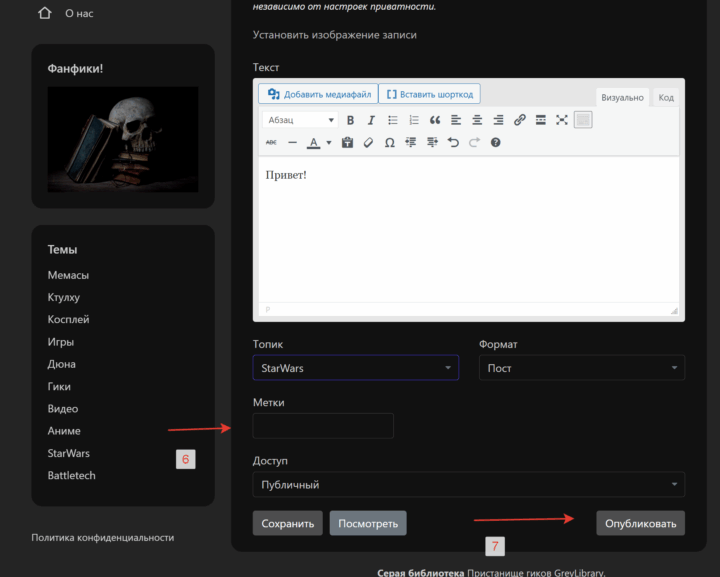Undo the last edit
720x577 pixels.
coord(453,142)
